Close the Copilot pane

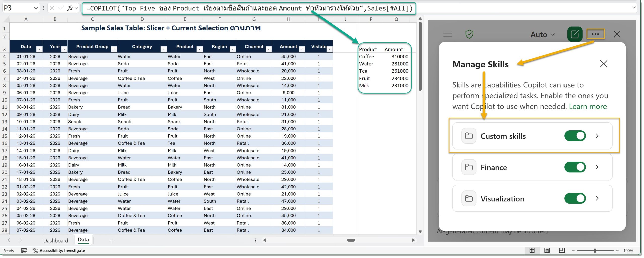617,34
